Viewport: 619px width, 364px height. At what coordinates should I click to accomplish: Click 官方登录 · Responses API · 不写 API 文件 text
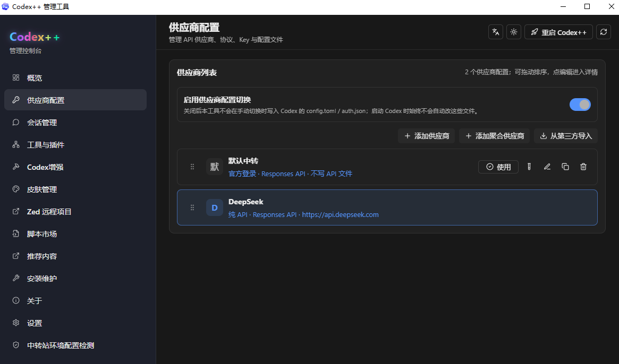tap(290, 174)
